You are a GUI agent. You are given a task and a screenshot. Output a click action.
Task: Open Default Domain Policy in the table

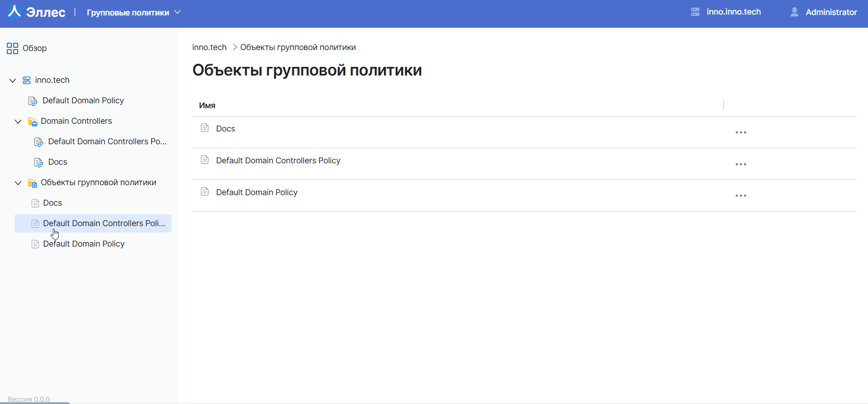coord(256,192)
